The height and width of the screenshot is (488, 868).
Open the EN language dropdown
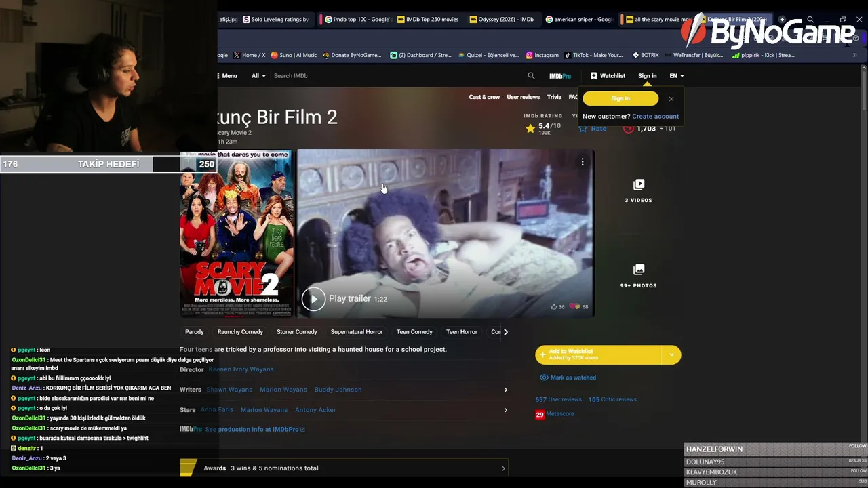pyautogui.click(x=677, y=76)
